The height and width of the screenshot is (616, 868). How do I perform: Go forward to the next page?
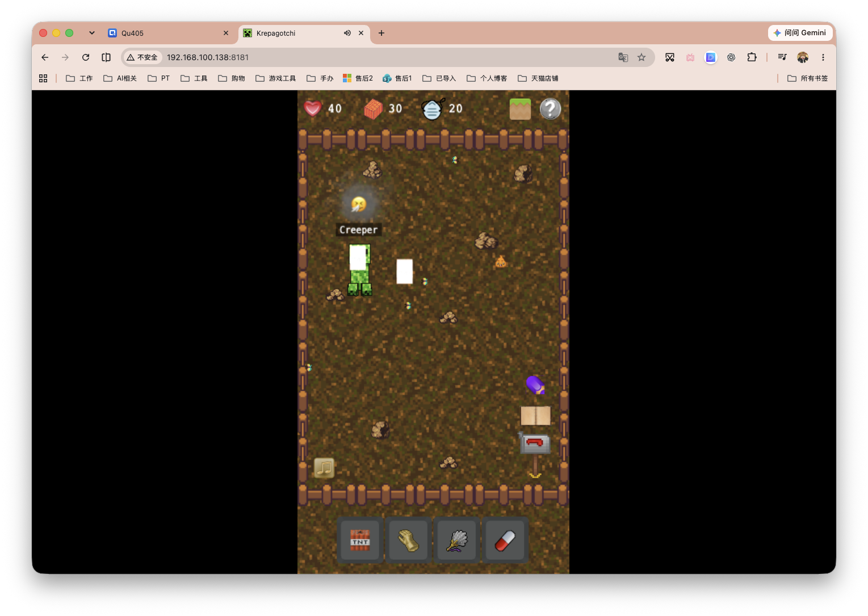click(x=65, y=57)
